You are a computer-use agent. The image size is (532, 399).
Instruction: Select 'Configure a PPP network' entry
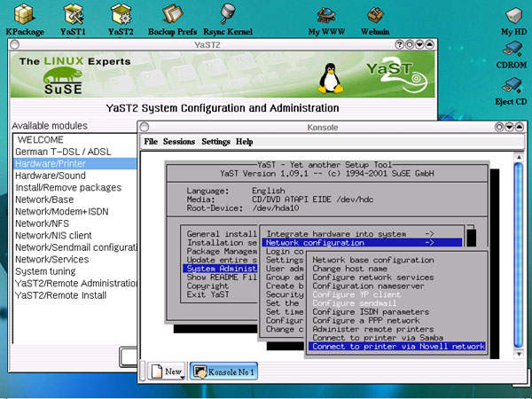click(x=397, y=320)
